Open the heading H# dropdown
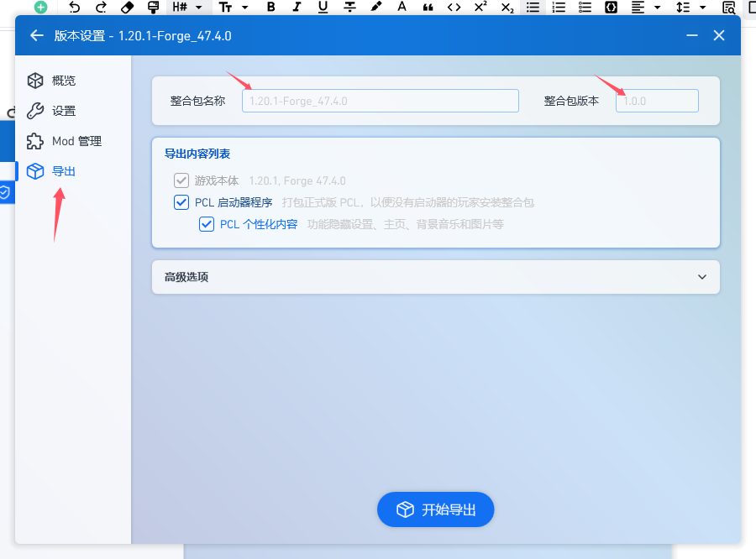 click(186, 8)
